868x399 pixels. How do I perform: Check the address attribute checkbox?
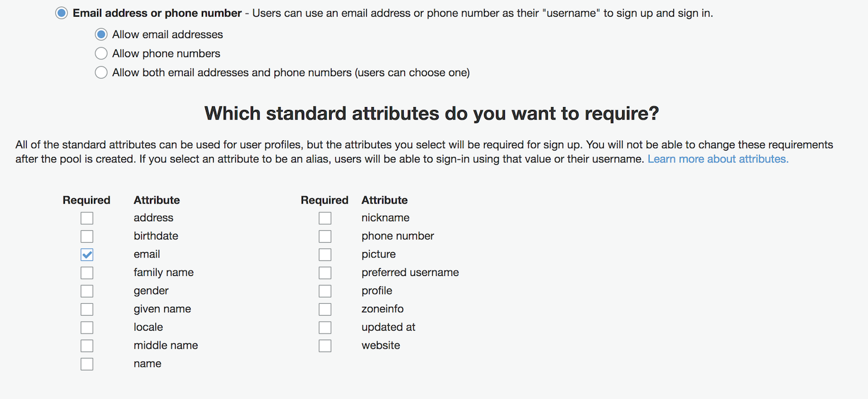(x=86, y=218)
